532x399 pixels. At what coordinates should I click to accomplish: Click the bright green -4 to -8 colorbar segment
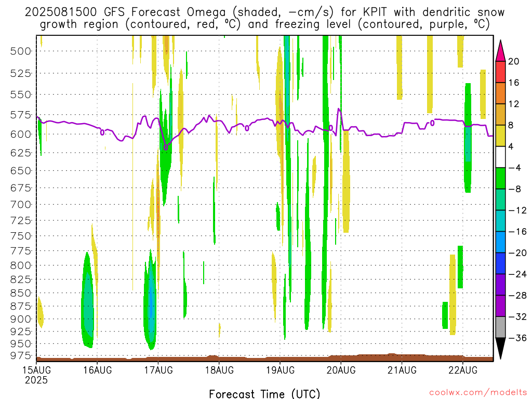click(x=500, y=178)
